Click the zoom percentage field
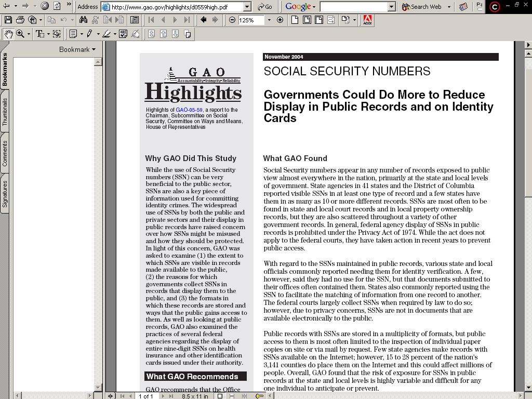 coord(251,20)
